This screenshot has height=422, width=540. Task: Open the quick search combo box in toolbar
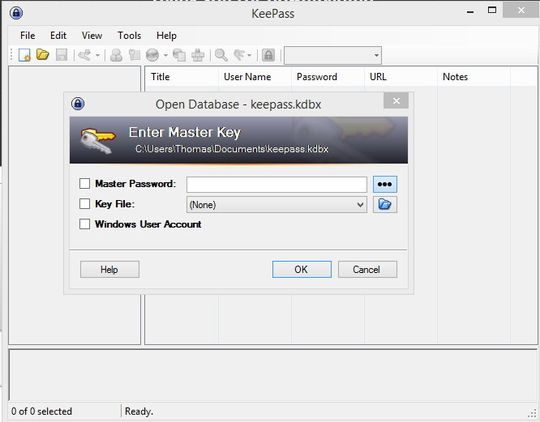[333, 55]
